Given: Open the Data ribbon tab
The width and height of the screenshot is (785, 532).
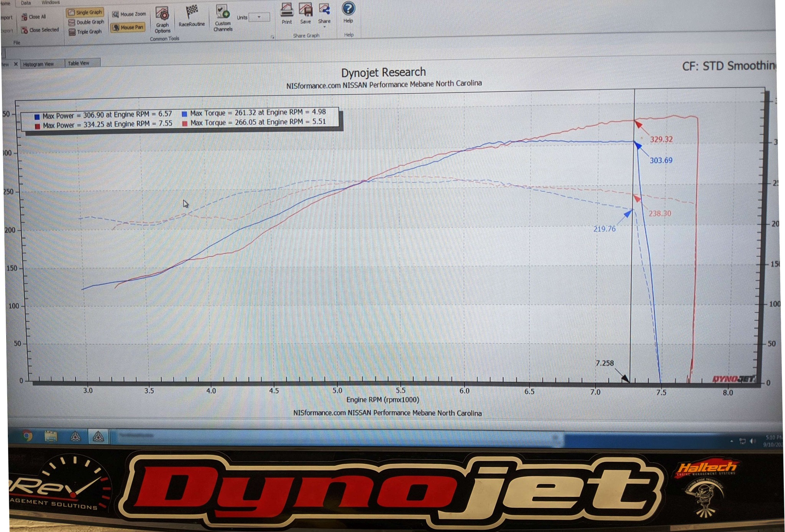Looking at the screenshot, I should point(26,3).
